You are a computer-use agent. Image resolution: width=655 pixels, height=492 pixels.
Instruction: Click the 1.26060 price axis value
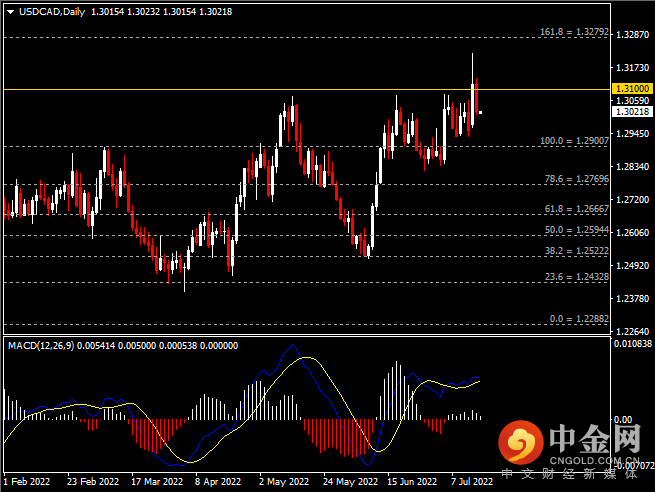click(x=632, y=232)
